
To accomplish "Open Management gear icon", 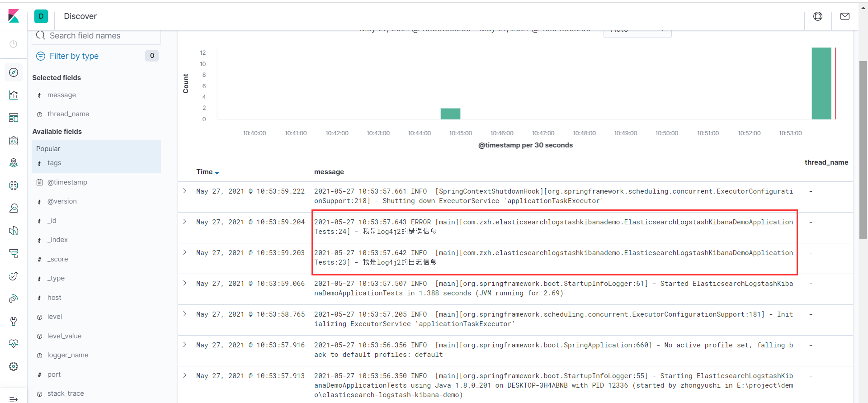I will point(14,366).
